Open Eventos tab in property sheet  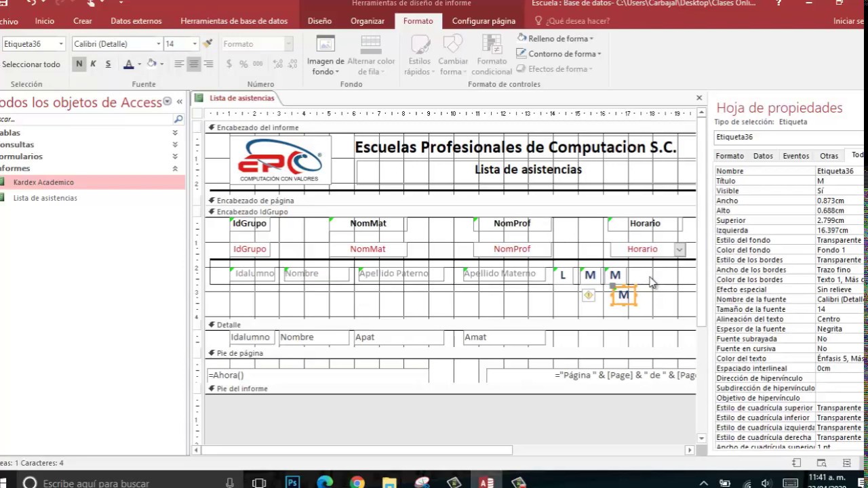(x=796, y=156)
